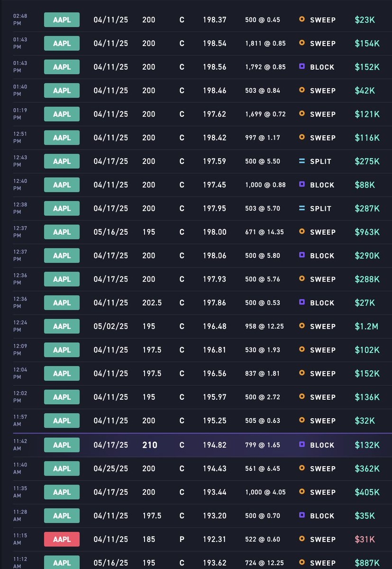Click the sweep icon for the $963K trade
Image resolution: width=392 pixels, height=569 pixels.
pos(301,232)
